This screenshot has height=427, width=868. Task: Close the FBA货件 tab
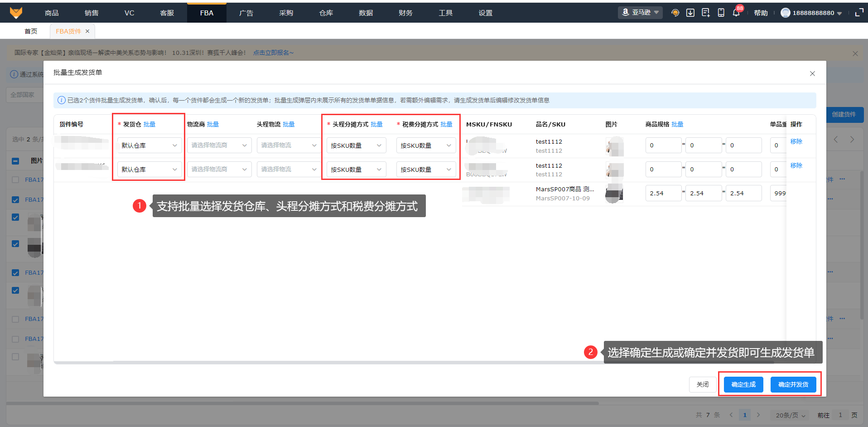coord(87,31)
